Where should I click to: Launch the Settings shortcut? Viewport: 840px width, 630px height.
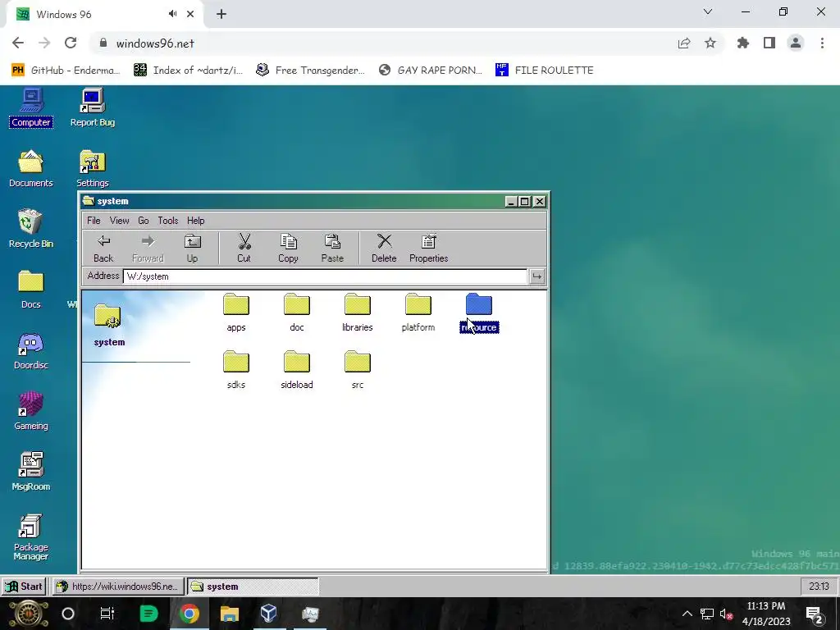92,169
